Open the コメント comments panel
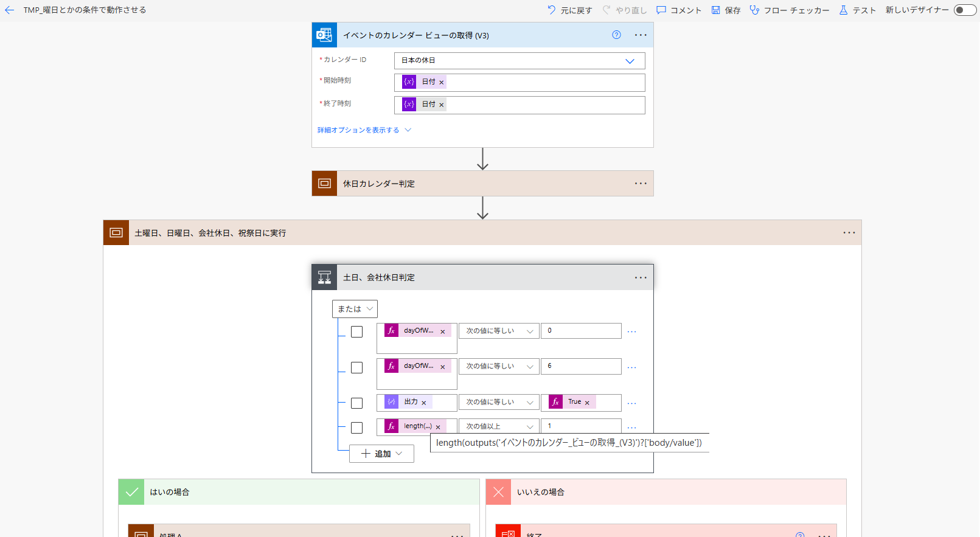980x537 pixels. pyautogui.click(x=679, y=10)
